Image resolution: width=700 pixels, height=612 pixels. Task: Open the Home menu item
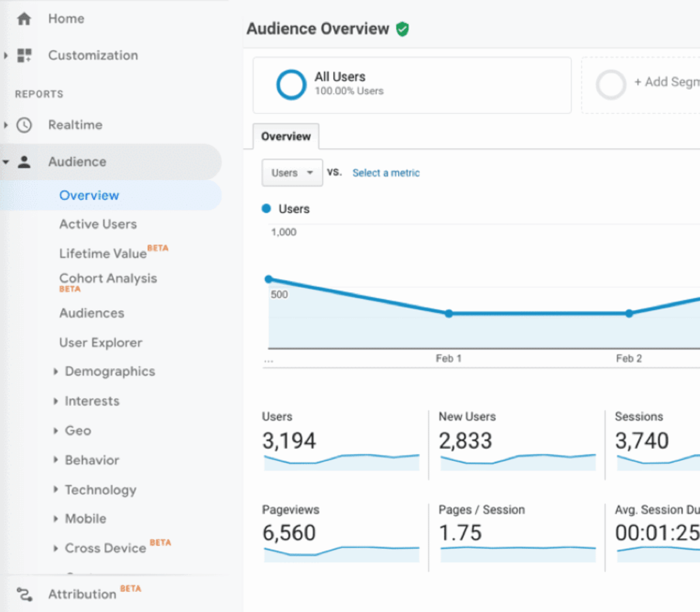click(66, 19)
